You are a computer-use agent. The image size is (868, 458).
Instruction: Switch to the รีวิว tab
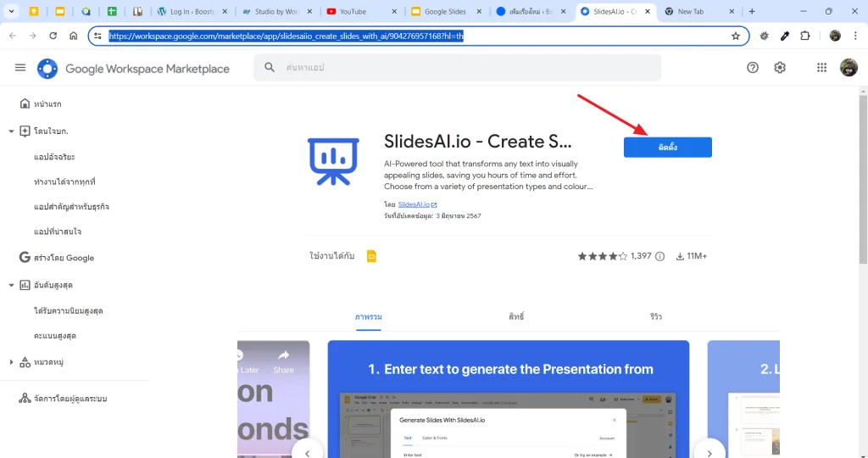coord(656,316)
